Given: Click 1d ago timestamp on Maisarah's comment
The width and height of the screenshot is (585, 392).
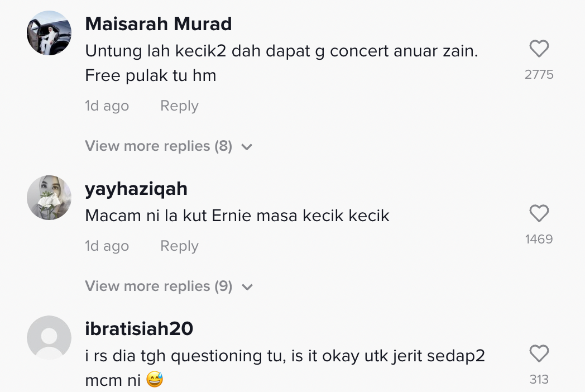Looking at the screenshot, I should 107,106.
